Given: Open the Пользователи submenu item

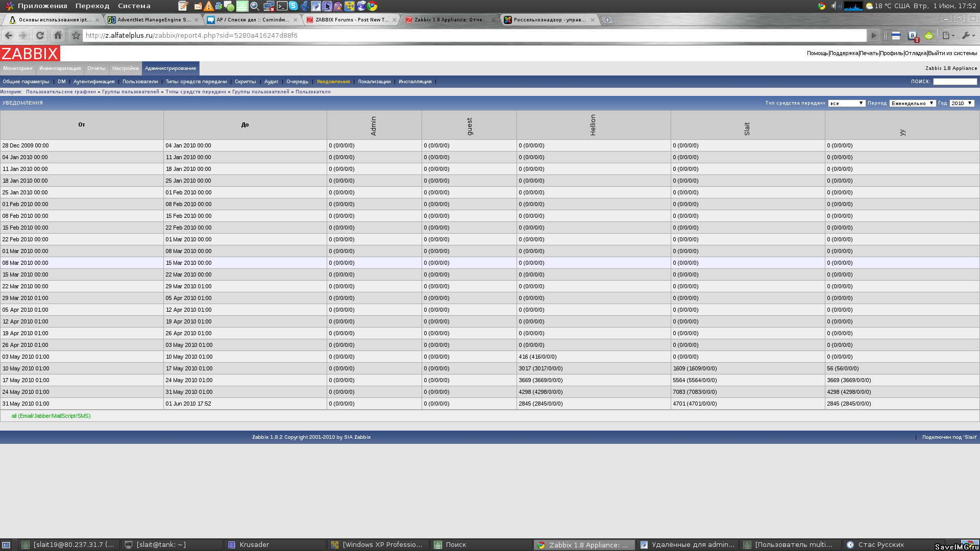Looking at the screenshot, I should click(x=140, y=82).
